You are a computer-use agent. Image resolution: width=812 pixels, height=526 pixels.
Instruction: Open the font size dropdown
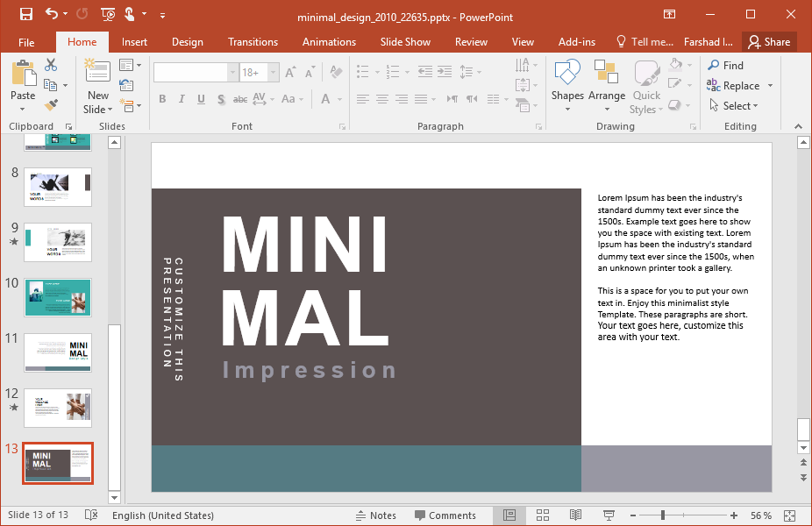coord(274,73)
